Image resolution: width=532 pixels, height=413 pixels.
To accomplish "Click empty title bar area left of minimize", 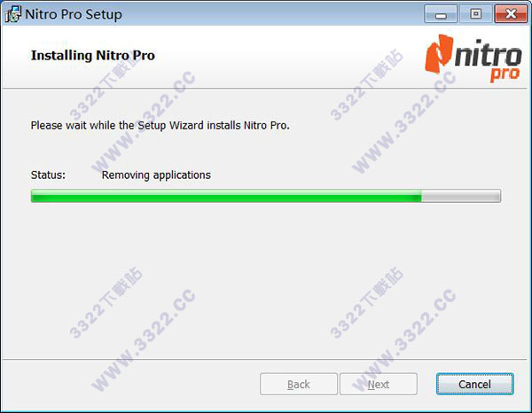I will [271, 14].
